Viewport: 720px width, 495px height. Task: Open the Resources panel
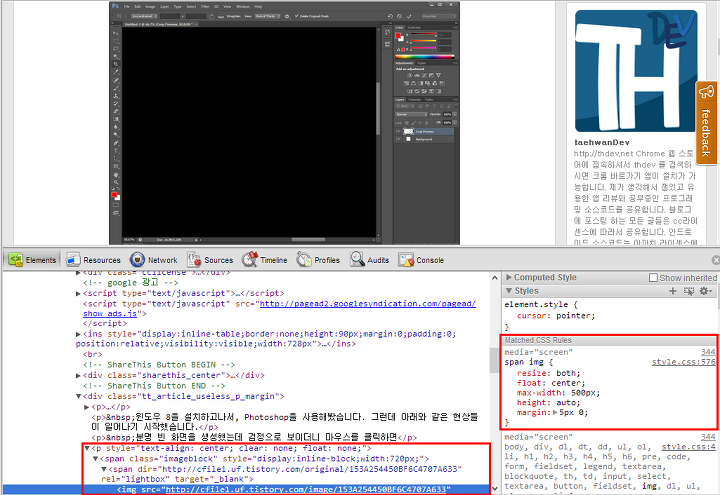click(x=93, y=260)
